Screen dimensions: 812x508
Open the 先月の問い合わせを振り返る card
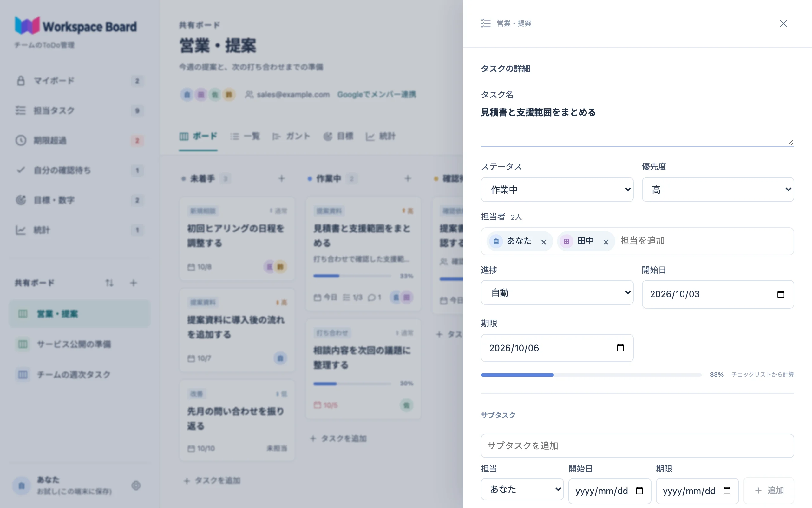[x=237, y=420]
